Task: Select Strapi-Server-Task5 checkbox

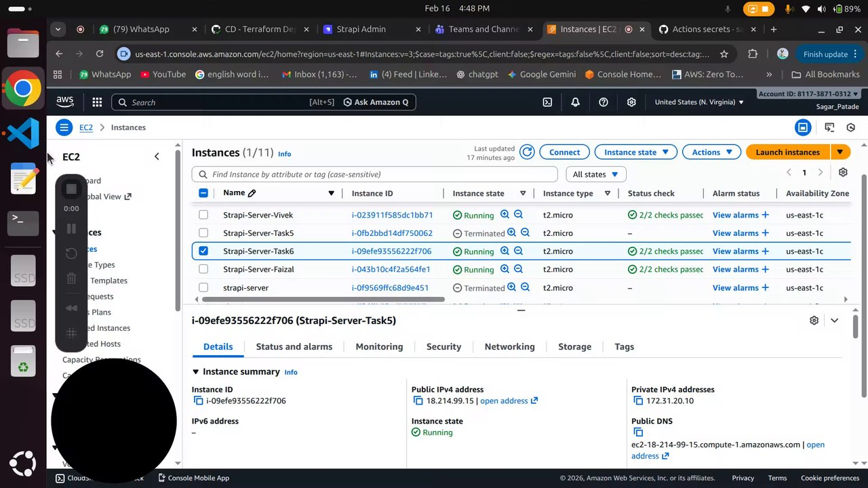Action: tap(203, 233)
